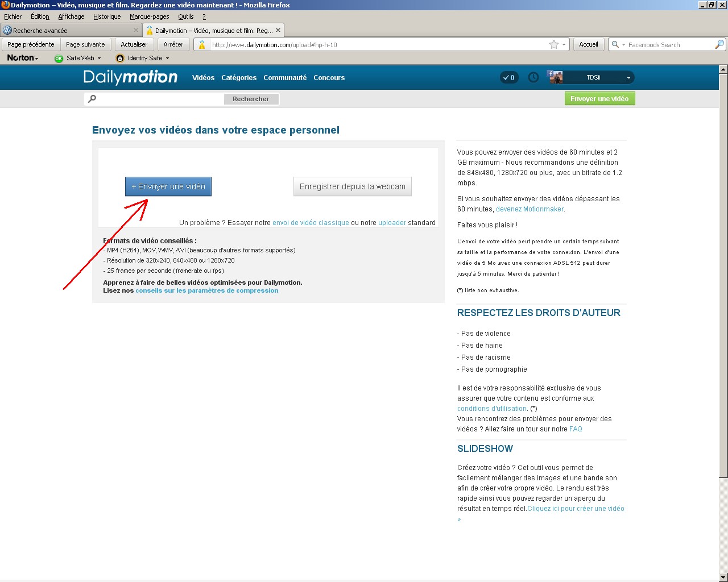This screenshot has width=728, height=582.
Task: Close the Dailymotion browser tab
Action: click(x=278, y=30)
